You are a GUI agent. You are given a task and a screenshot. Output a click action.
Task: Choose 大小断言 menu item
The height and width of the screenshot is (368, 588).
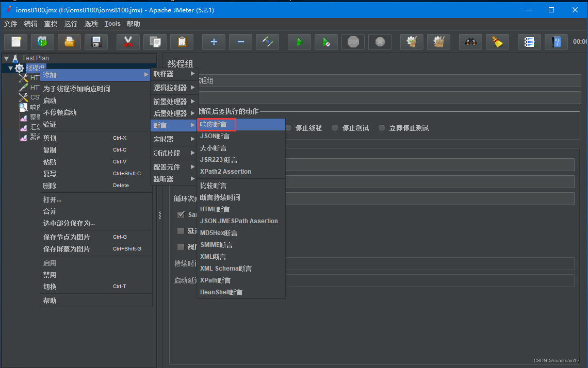241,148
